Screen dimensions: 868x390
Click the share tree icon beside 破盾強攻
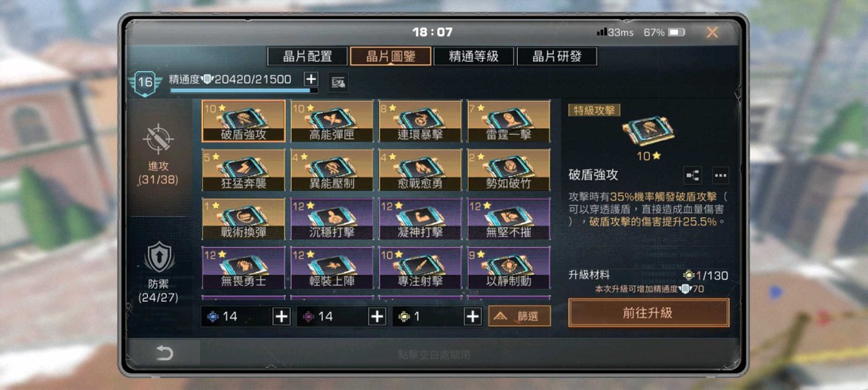tap(693, 175)
